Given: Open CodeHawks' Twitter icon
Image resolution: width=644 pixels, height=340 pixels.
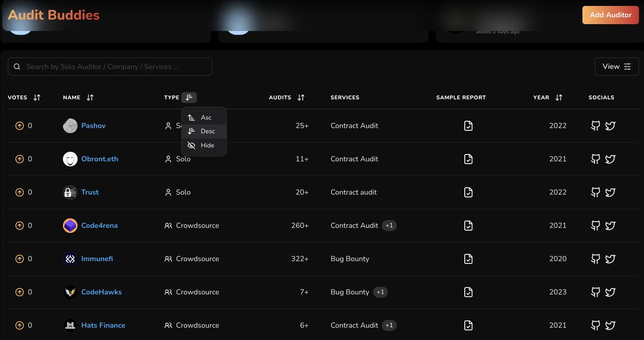Looking at the screenshot, I should pos(610,292).
